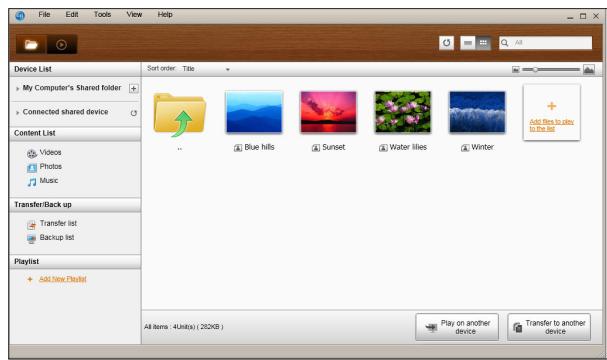Image resolution: width=607 pixels, height=360 pixels.
Task: Click the All items status text
Action: pyautogui.click(x=183, y=327)
